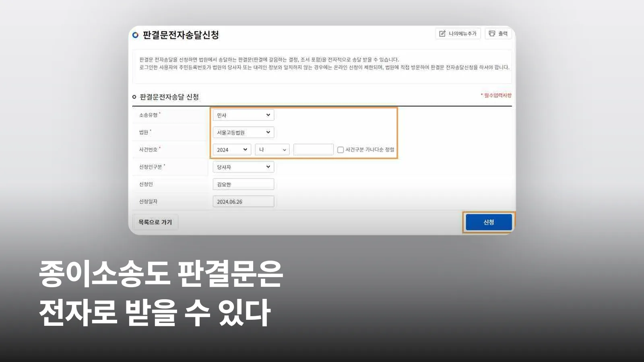Click the 신청인 field showing 김요한
The height and width of the screenshot is (362, 644).
tap(243, 184)
